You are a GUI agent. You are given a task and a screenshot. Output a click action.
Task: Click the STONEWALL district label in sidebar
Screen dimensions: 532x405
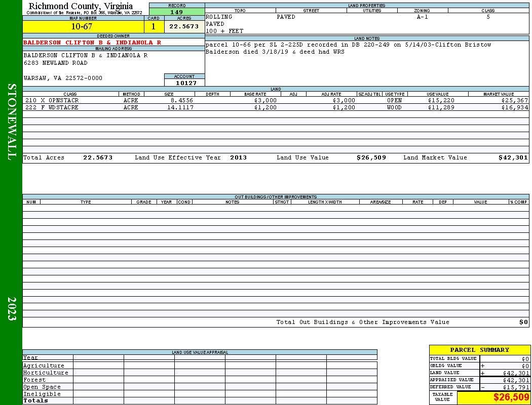pyautogui.click(x=12, y=122)
